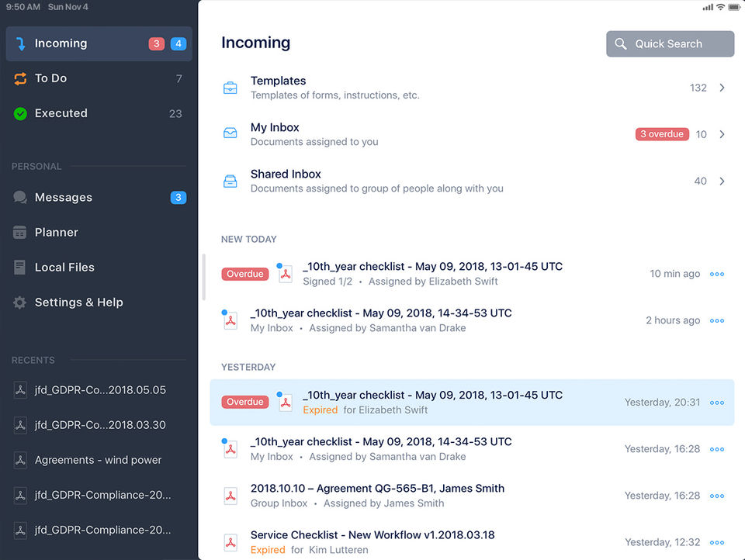Click the Incoming blue arrow icon
This screenshot has height=560, width=745.
(x=20, y=43)
